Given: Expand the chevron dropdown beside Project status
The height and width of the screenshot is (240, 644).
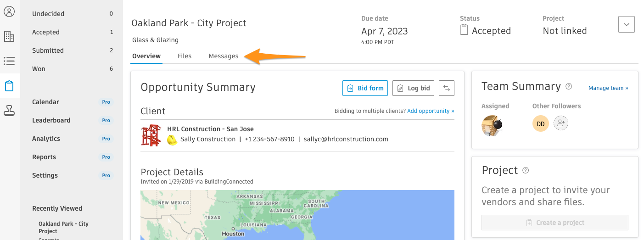Looking at the screenshot, I should tap(627, 24).
